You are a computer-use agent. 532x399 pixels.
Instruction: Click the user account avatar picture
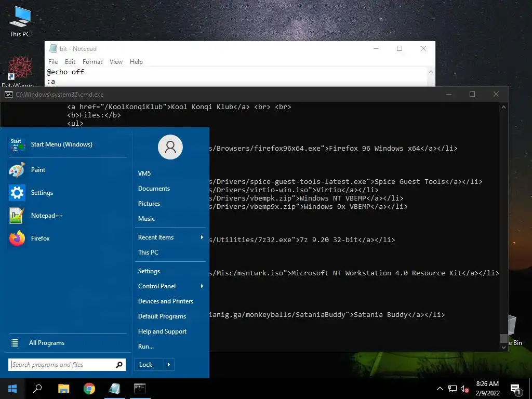(x=170, y=147)
